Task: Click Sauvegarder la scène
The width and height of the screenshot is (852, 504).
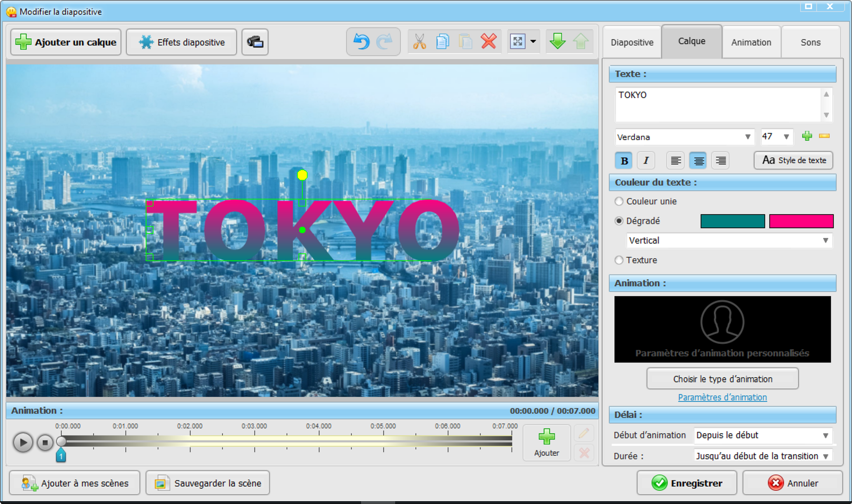Action: coord(208,483)
